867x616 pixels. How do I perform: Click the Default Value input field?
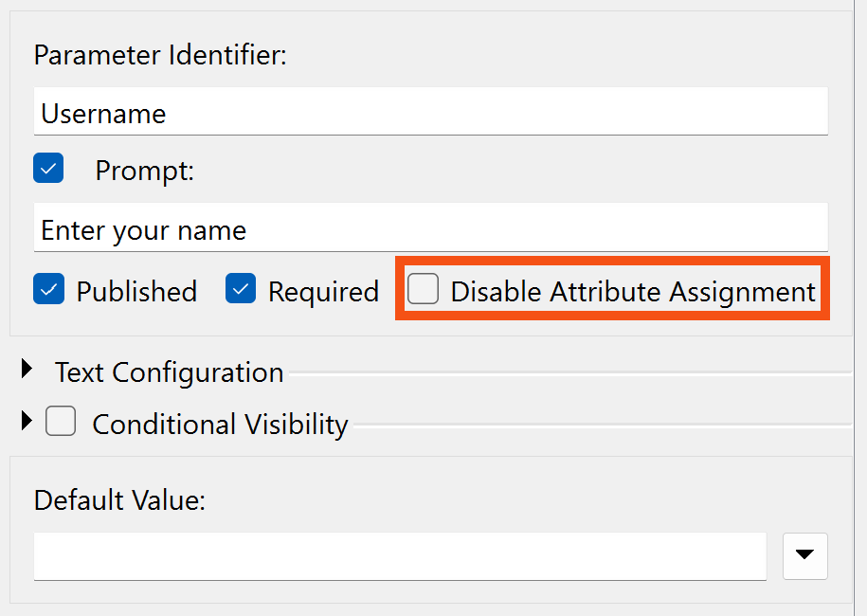click(399, 555)
